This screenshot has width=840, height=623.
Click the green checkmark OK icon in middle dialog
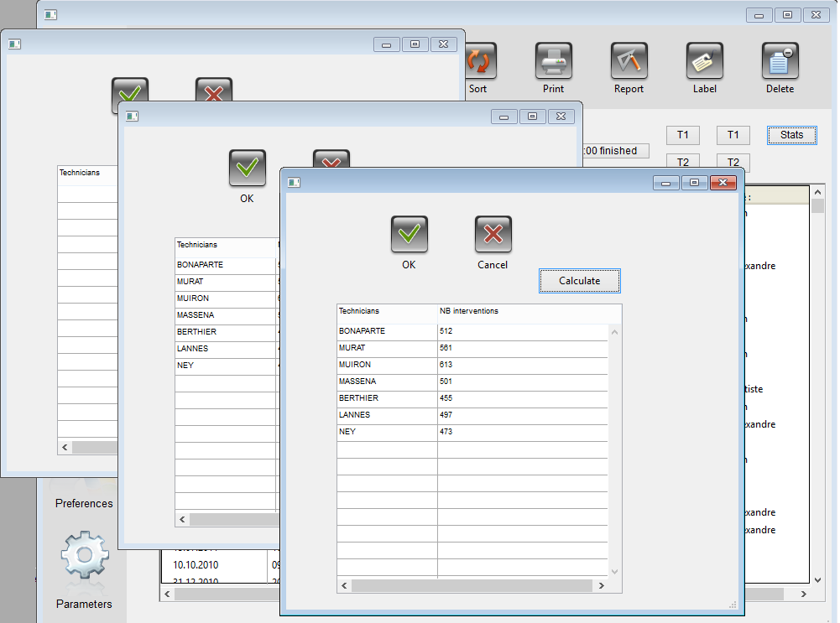pyautogui.click(x=247, y=169)
